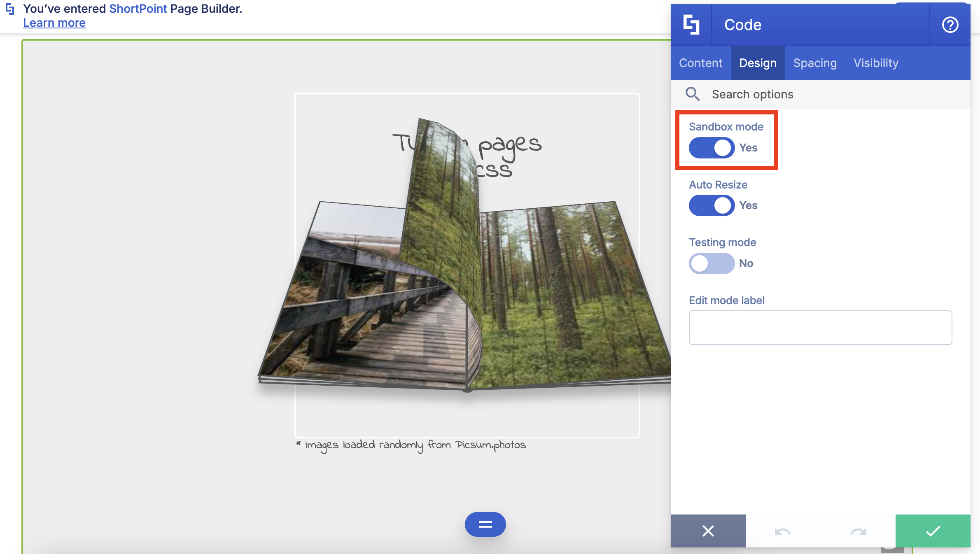Enable the Testing mode toggle
This screenshot has height=554, width=980.
point(712,263)
